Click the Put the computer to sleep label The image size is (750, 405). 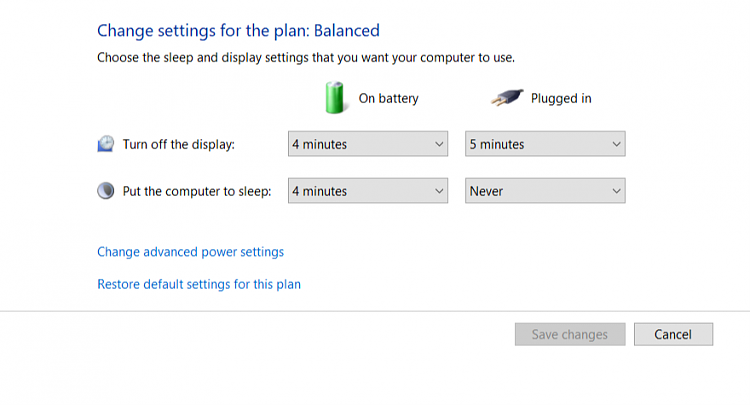(x=196, y=191)
